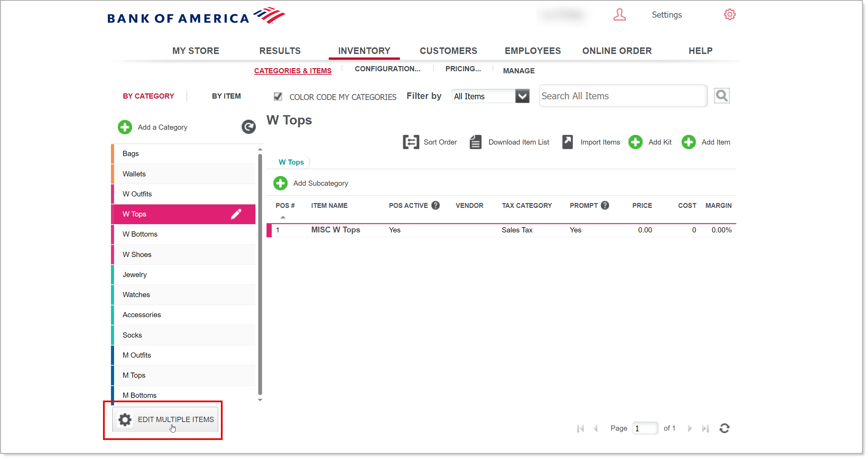Open the HELP tab
Viewport: 868px width, 459px height.
tap(700, 51)
